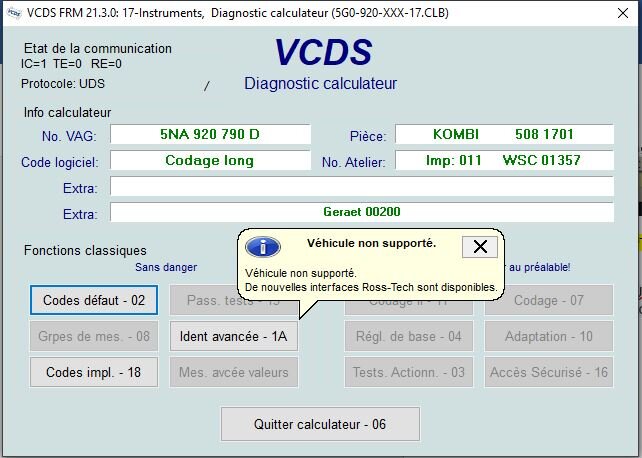Image resolution: width=642 pixels, height=458 pixels.
Task: Click the blue info icon in balloon
Action: pyautogui.click(x=263, y=247)
